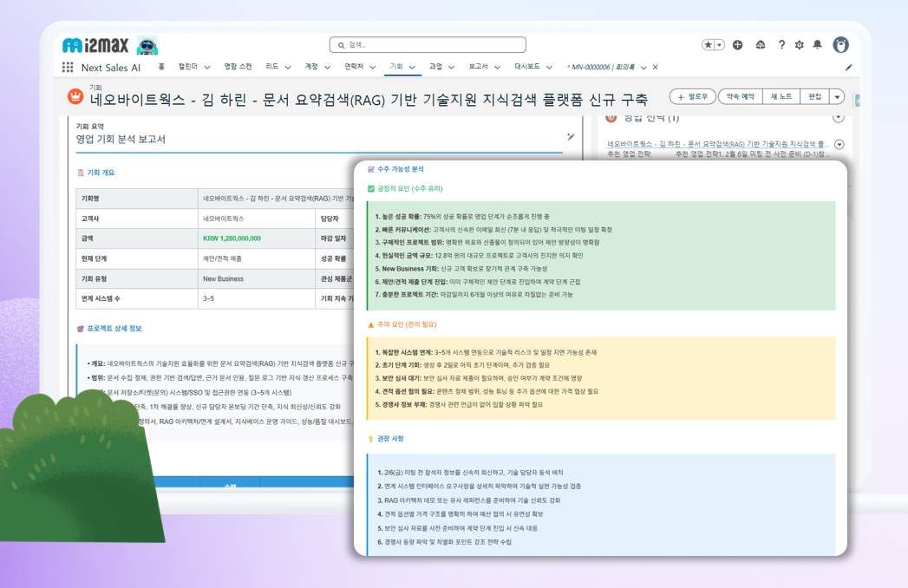This screenshot has width=908, height=588.
Task: Expand the 연락처 tab dropdown chevron
Action: pos(373,67)
